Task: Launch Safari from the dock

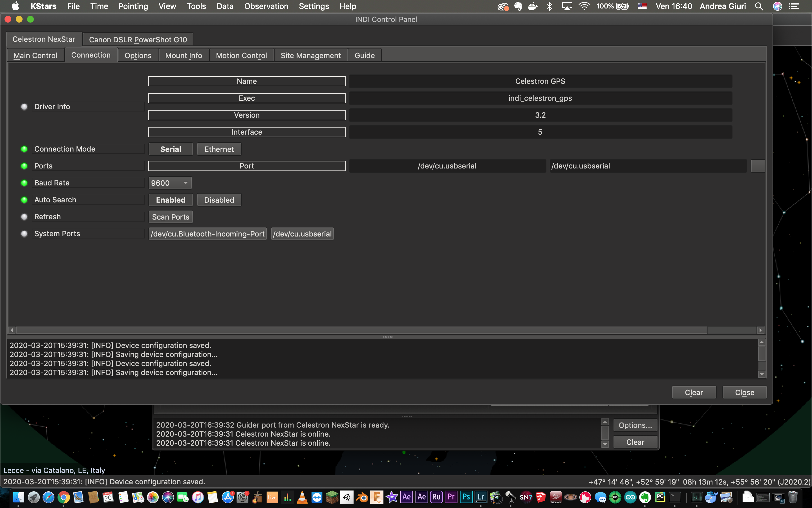Action: (49, 497)
